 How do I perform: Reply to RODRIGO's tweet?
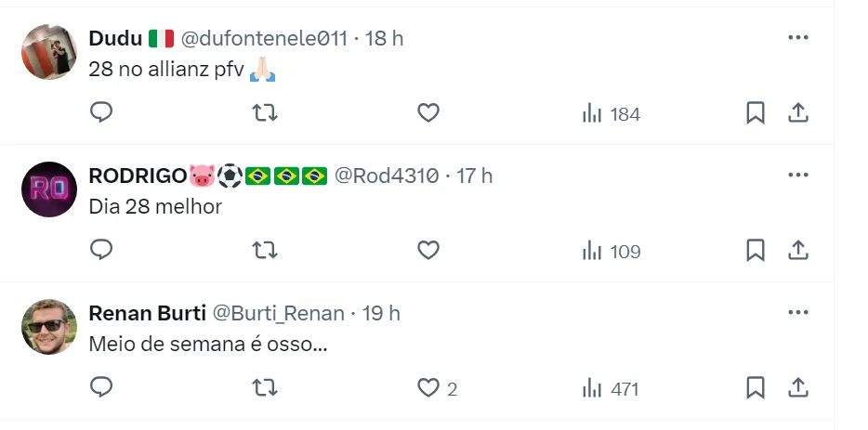(x=101, y=251)
